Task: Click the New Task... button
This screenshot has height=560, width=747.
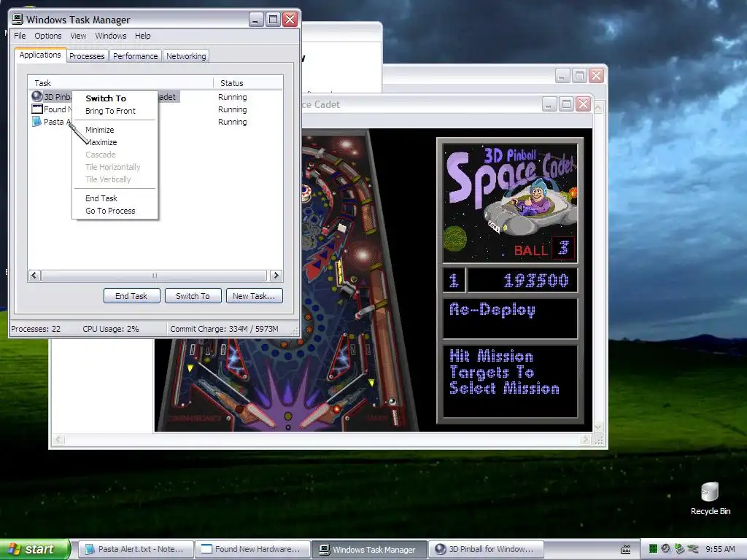Action: click(254, 296)
